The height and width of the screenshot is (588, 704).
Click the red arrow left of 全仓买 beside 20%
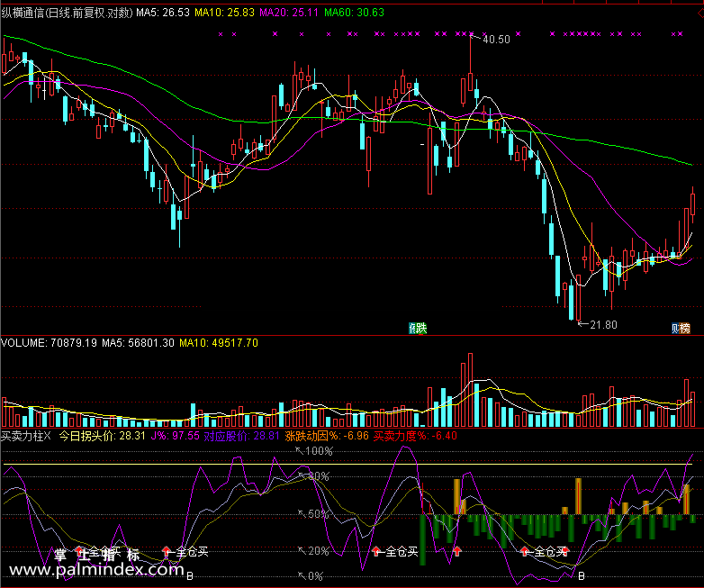coord(376,551)
